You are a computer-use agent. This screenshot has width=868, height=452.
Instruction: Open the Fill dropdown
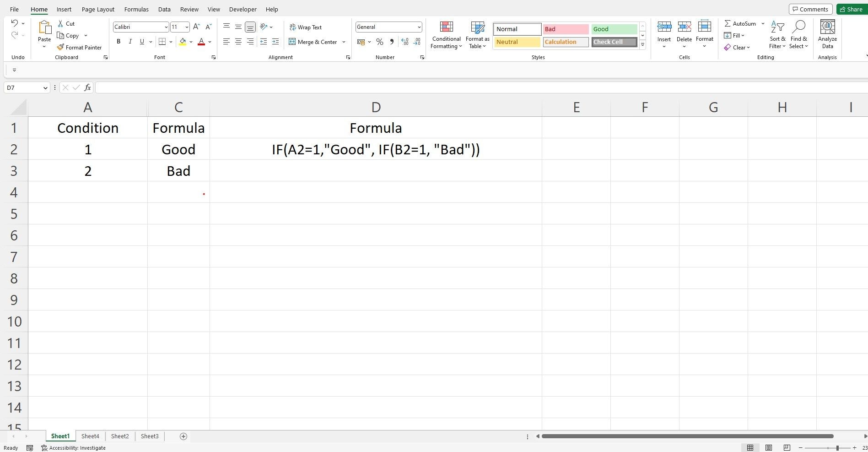(734, 35)
